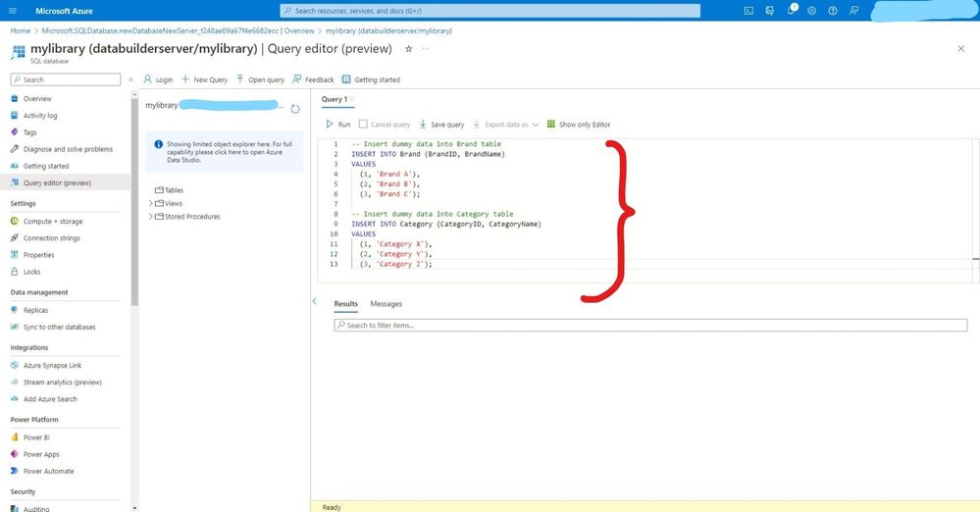Refresh the mylibrary object explorer

(295, 109)
